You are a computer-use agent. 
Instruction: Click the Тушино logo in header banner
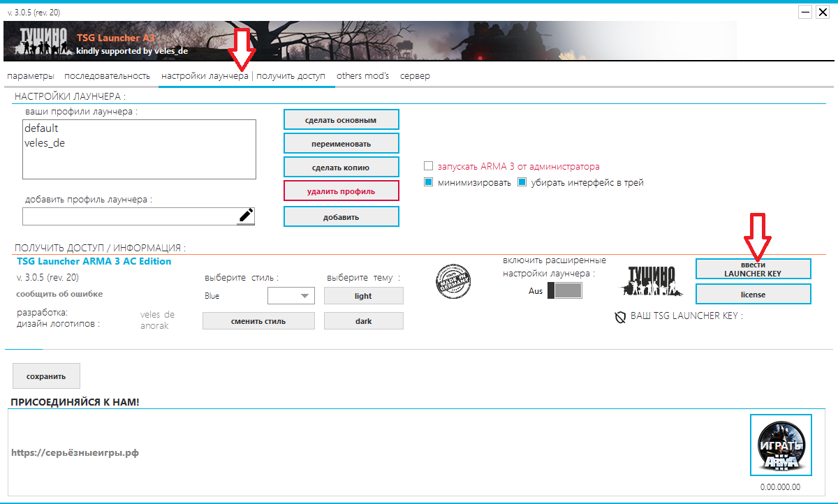tap(43, 41)
